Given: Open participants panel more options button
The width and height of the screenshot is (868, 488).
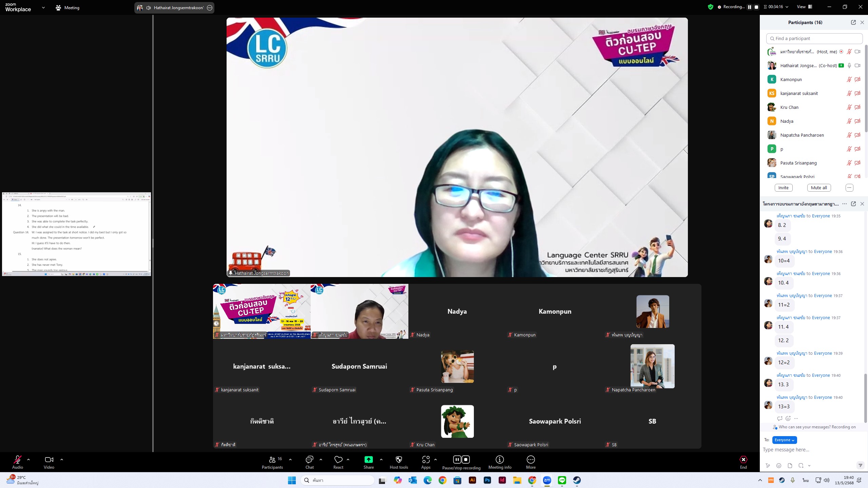Looking at the screenshot, I should click(x=849, y=188).
